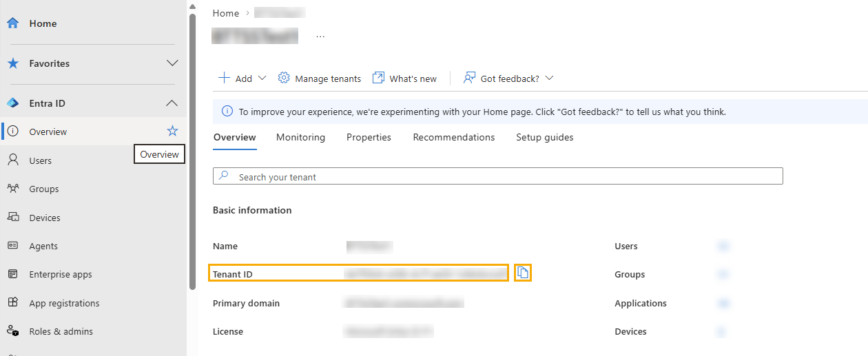The height and width of the screenshot is (356, 868).
Task: Select the Overview tab
Action: point(235,137)
